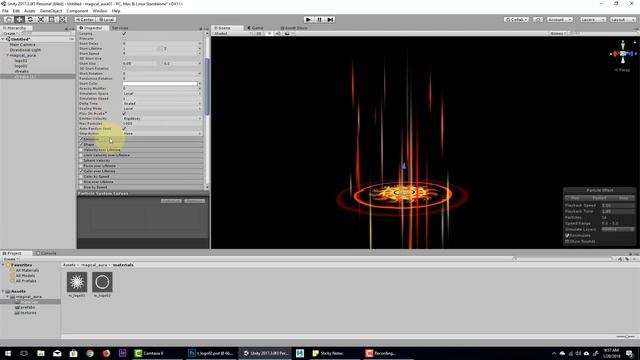Select All Materials under Favorites
640x360 pixels.
click(x=27, y=270)
